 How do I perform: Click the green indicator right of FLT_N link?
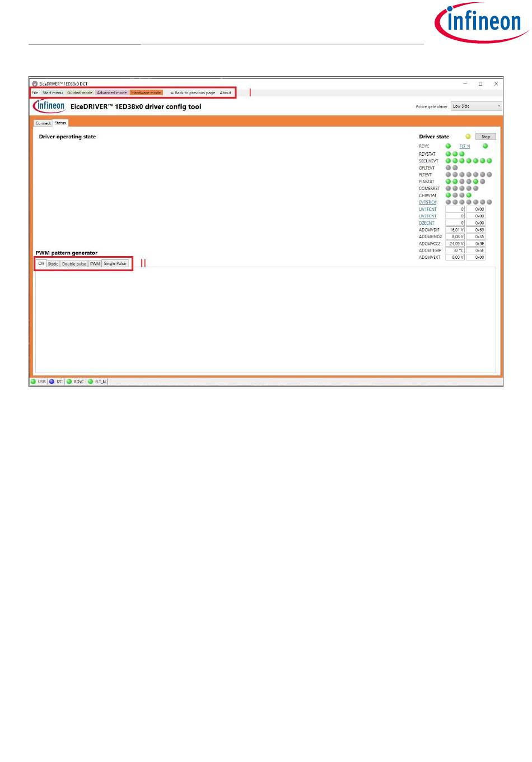point(485,146)
